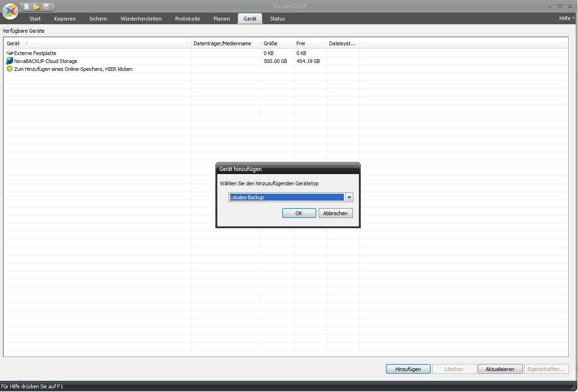This screenshot has width=578, height=392.
Task: Confirm dialog with OK button
Action: (x=299, y=213)
